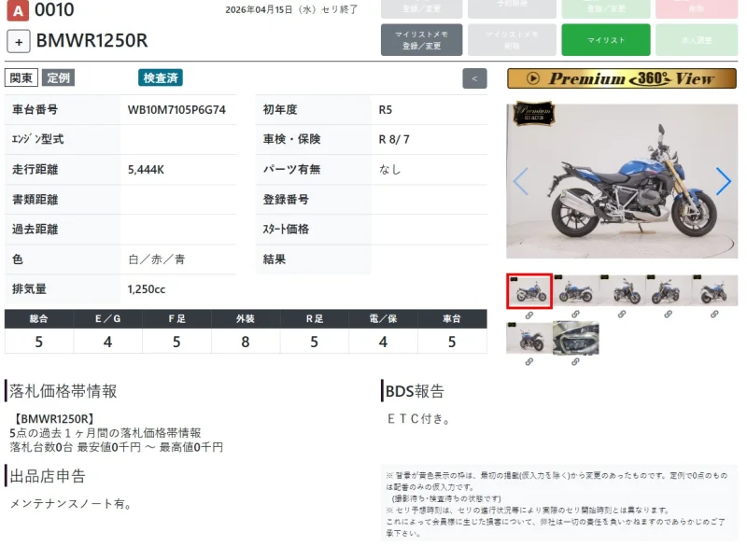The image size is (747, 560).
Task: Collapse panel with the grey < button
Action: [474, 78]
